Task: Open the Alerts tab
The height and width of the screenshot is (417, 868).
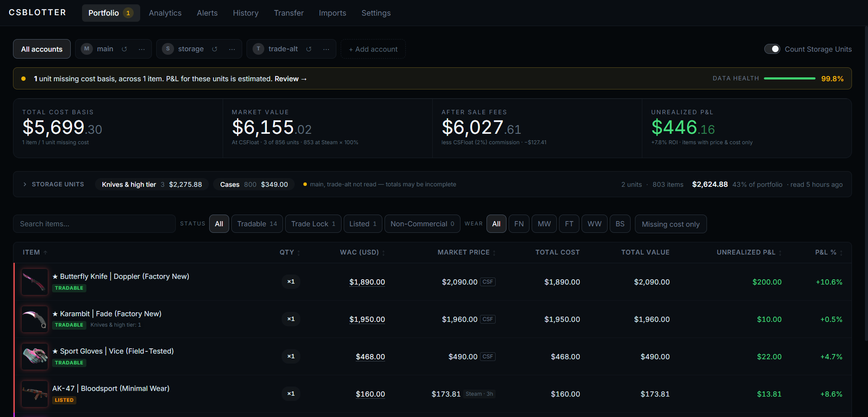Action: coord(207,13)
